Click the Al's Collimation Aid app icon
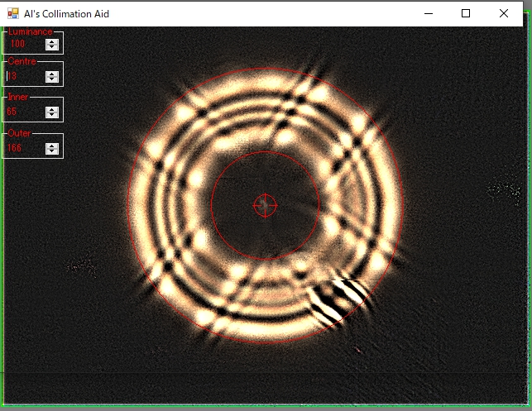 point(13,13)
